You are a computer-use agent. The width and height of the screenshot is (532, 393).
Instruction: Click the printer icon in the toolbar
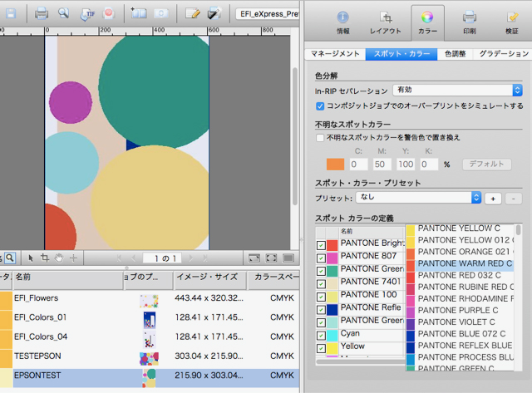tap(42, 13)
